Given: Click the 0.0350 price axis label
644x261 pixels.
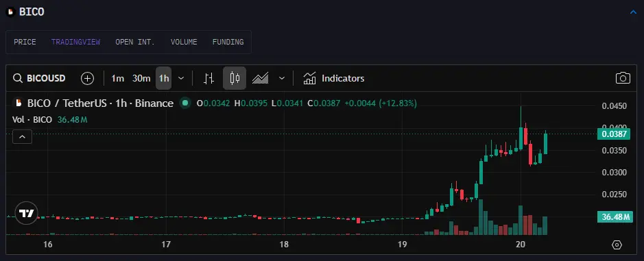Looking at the screenshot, I should (615, 151).
